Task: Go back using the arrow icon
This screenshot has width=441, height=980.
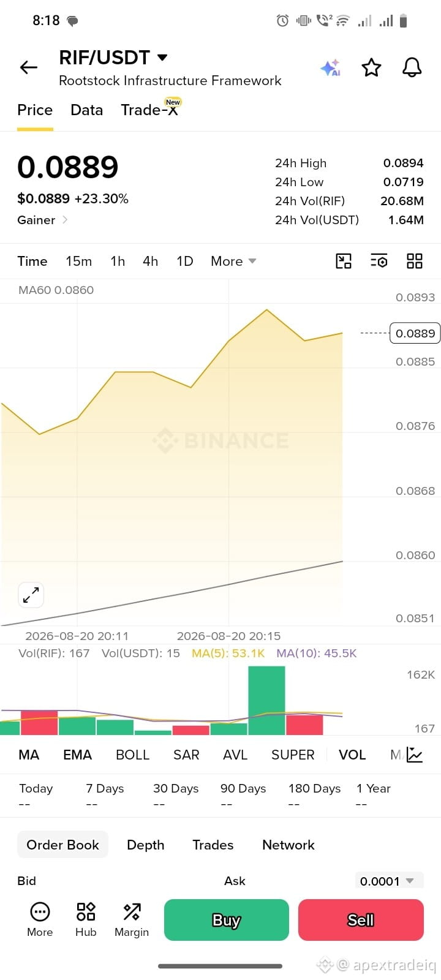Action: click(x=29, y=67)
